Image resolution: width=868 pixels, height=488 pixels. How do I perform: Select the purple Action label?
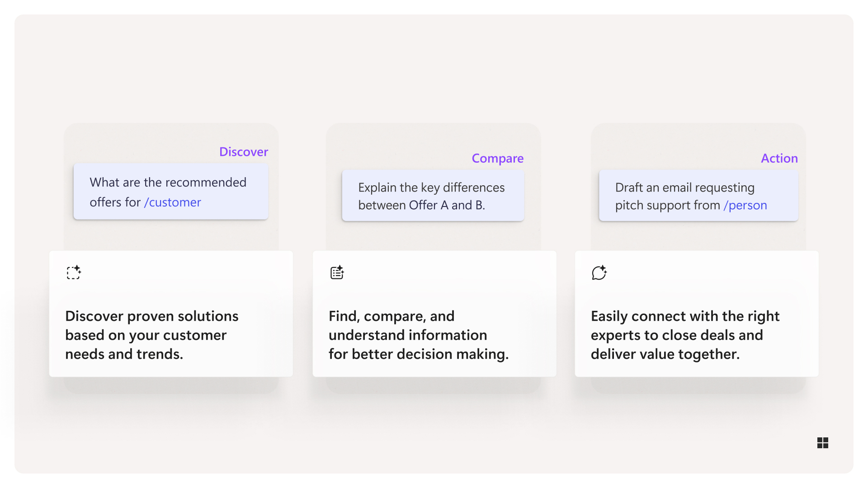pos(779,158)
